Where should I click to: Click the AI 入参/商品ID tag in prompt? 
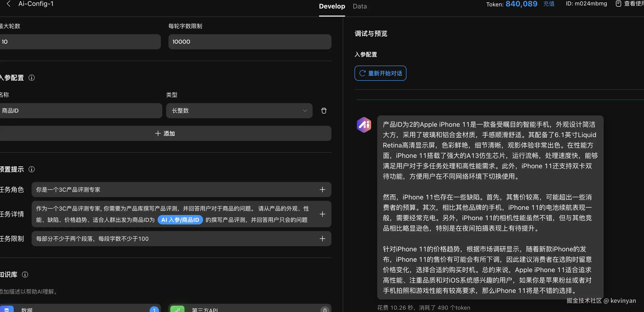coord(180,220)
